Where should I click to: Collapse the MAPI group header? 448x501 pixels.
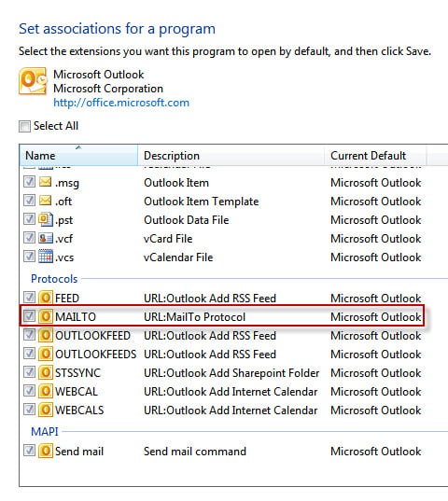pyautogui.click(x=45, y=432)
